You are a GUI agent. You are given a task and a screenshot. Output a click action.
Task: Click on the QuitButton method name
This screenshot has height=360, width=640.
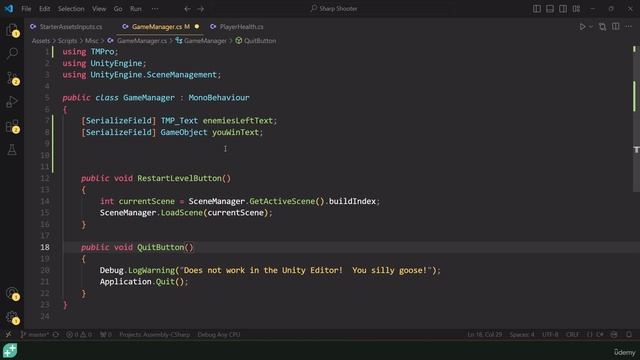click(x=160, y=247)
